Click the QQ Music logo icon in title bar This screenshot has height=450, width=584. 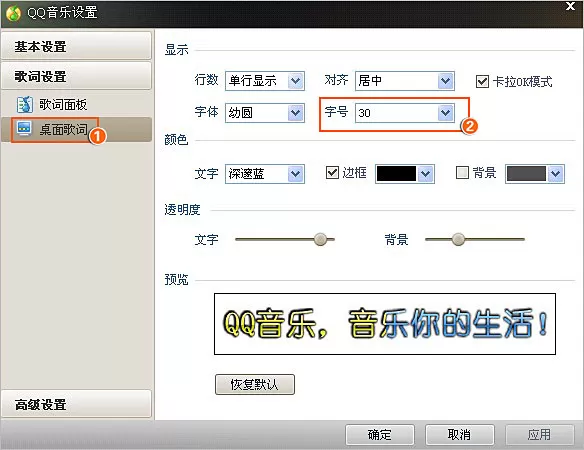[x=13, y=13]
